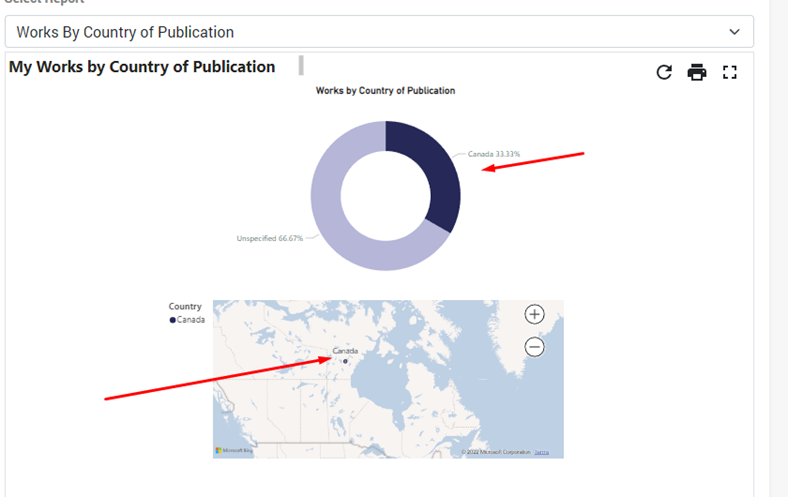788x497 pixels.
Task: Click the Unspecified 66.67% data label
Action: (x=269, y=239)
